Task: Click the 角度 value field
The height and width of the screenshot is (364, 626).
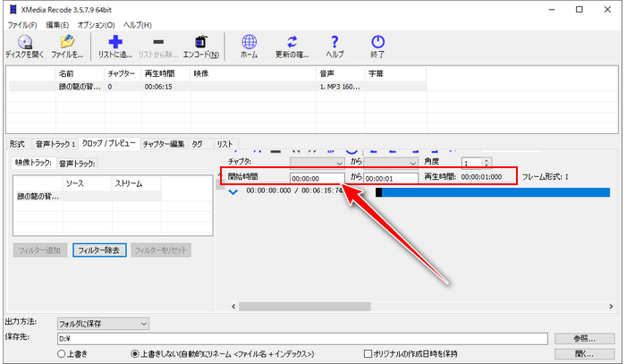Action: [472, 163]
